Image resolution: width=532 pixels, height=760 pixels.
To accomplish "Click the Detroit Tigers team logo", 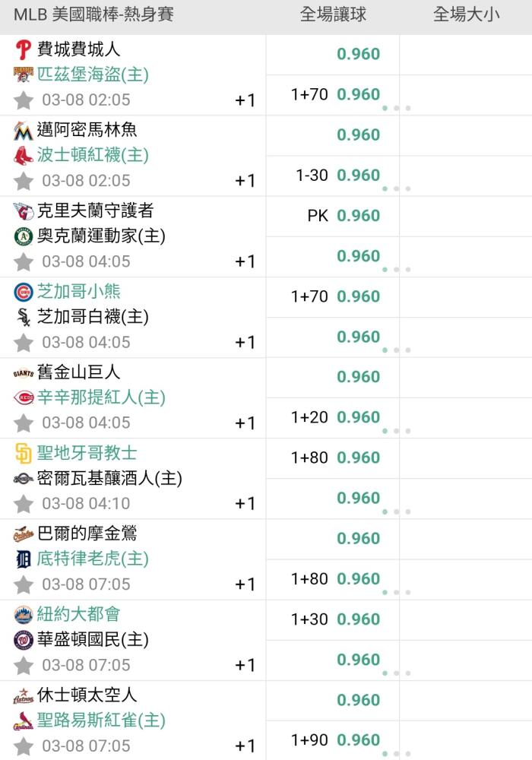I will [x=23, y=559].
